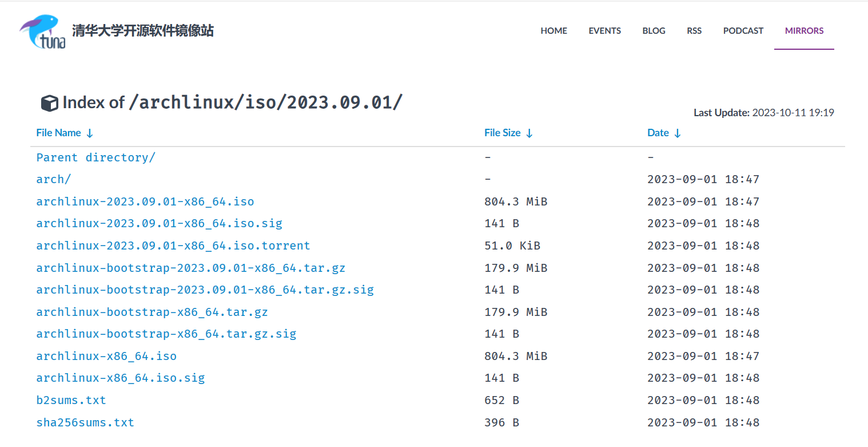Click the 396 B file size
Screen dimensions: 868x447
(502, 422)
